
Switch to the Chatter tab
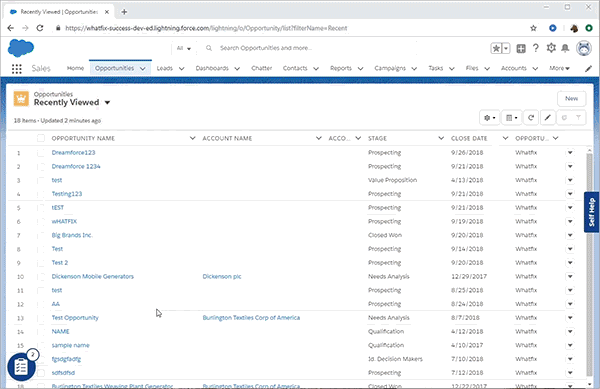[262, 68]
